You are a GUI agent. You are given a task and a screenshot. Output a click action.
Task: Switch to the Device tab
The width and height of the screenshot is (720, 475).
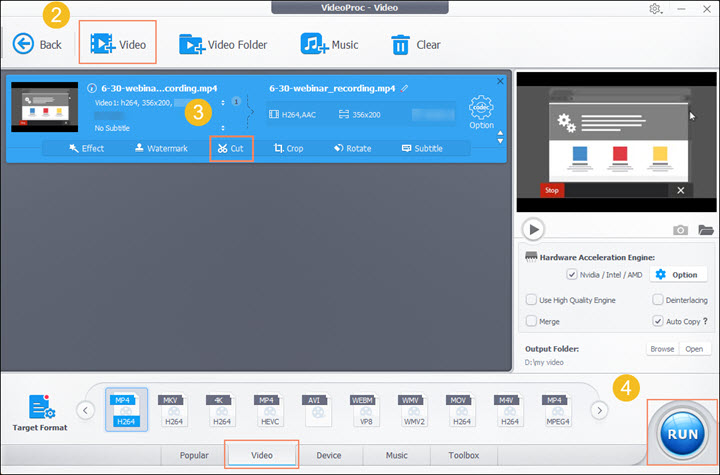coord(329,455)
